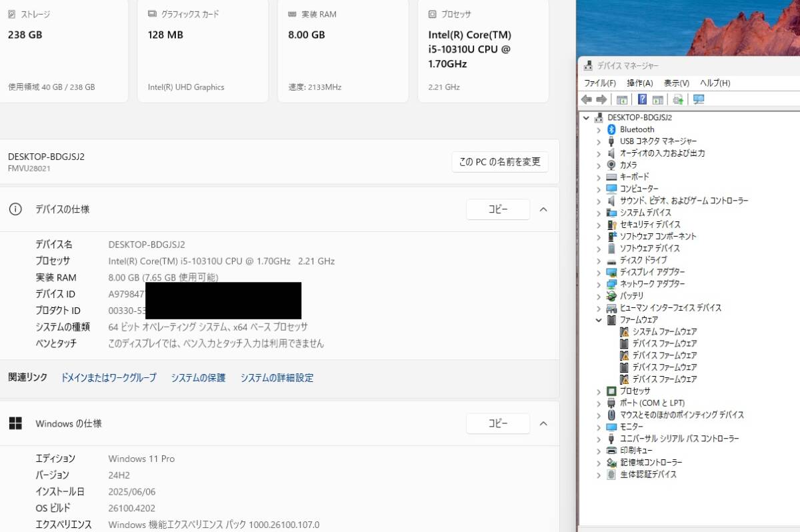This screenshot has height=532, width=800.
Task: Toggle console tree icon in Device Manager toolbar
Action: [622, 99]
